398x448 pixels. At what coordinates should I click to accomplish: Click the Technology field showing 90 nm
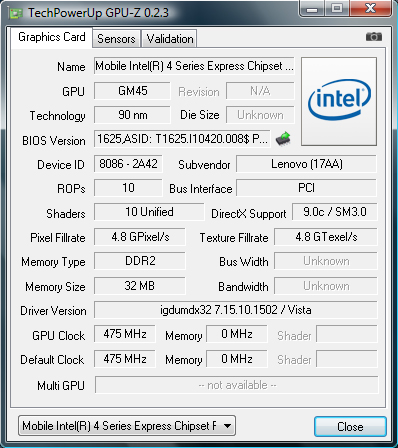132,115
